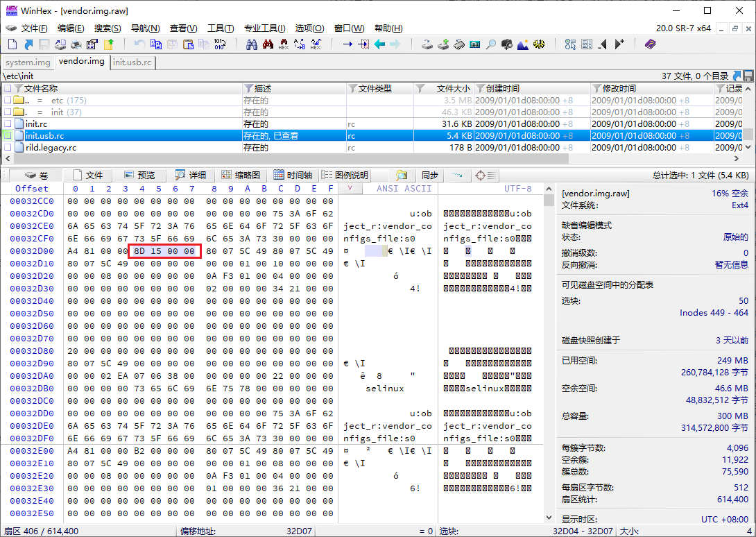
Task: Click the Open file arrow icon
Action: click(28, 44)
